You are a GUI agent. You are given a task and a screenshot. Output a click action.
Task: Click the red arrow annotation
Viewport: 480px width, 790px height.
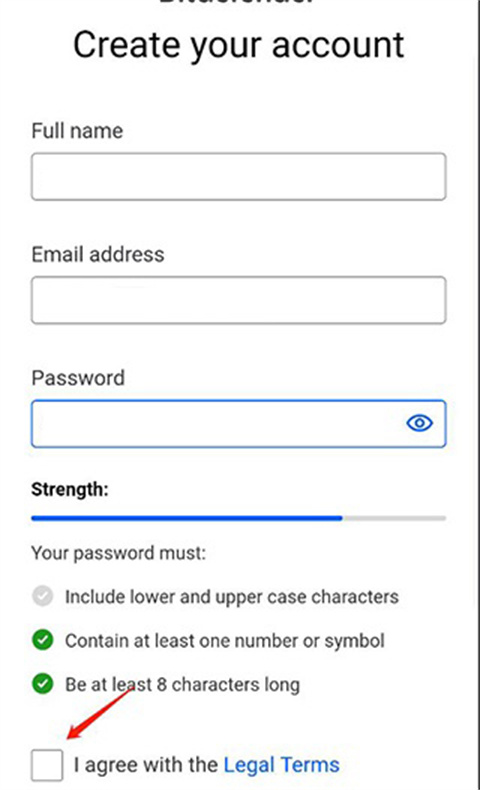100,714
